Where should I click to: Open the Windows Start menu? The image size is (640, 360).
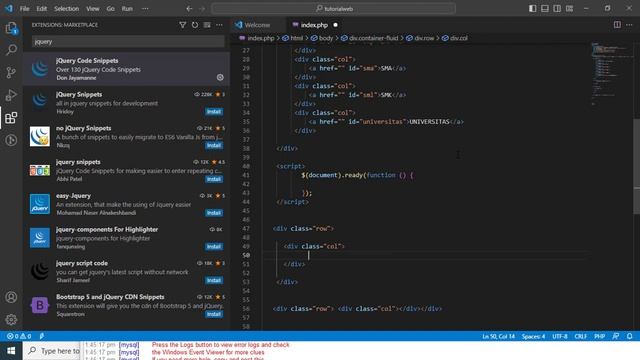[11, 351]
